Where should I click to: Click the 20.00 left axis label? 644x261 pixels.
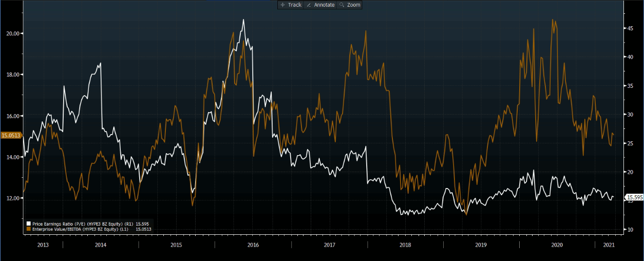(13, 33)
